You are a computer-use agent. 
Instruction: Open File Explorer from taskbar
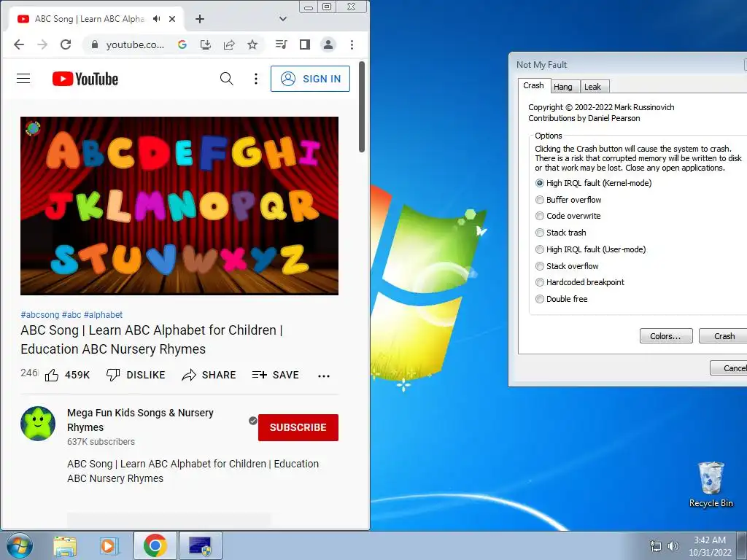65,545
